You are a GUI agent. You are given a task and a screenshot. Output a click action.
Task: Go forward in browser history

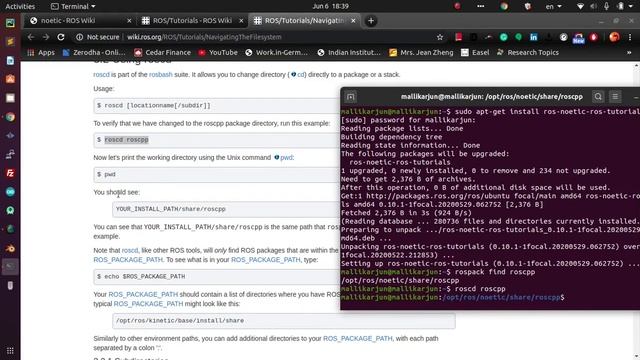click(46, 37)
